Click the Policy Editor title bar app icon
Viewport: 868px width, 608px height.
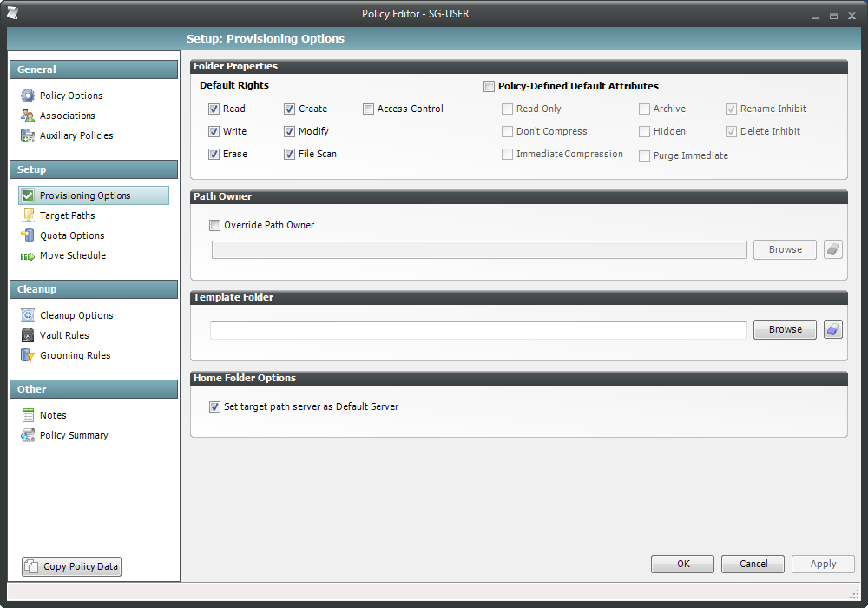[13, 13]
